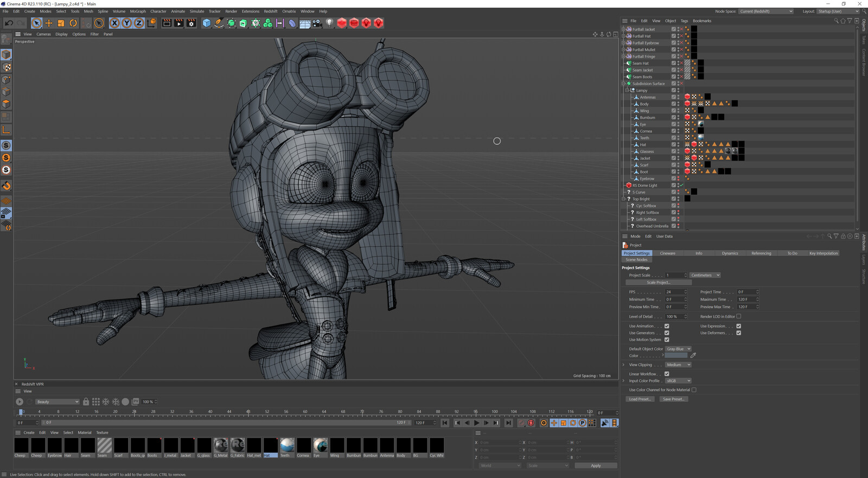Click the Floor environment icon
This screenshot has height=478, width=868.
coord(305,23)
